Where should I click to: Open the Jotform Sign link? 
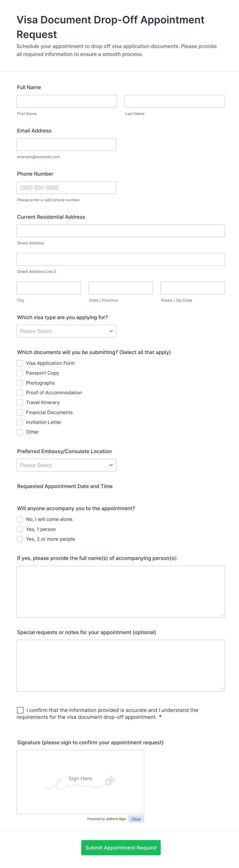point(116,819)
